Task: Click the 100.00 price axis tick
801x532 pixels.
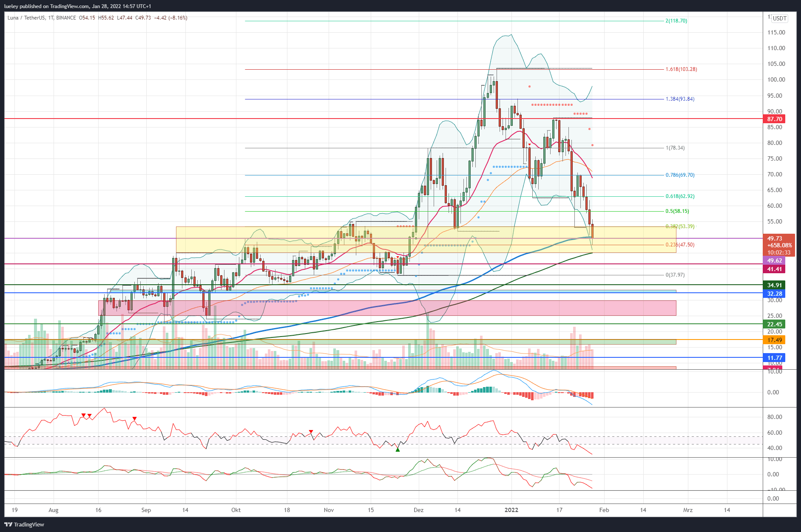Action: [x=776, y=79]
